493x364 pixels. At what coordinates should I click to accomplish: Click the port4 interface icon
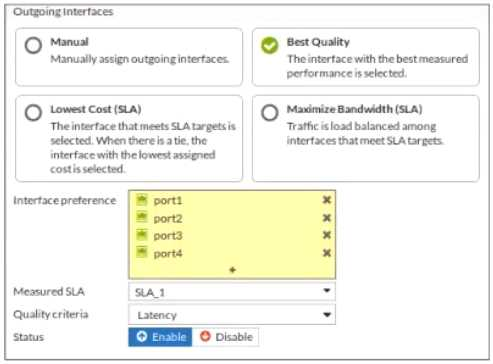[x=142, y=253]
